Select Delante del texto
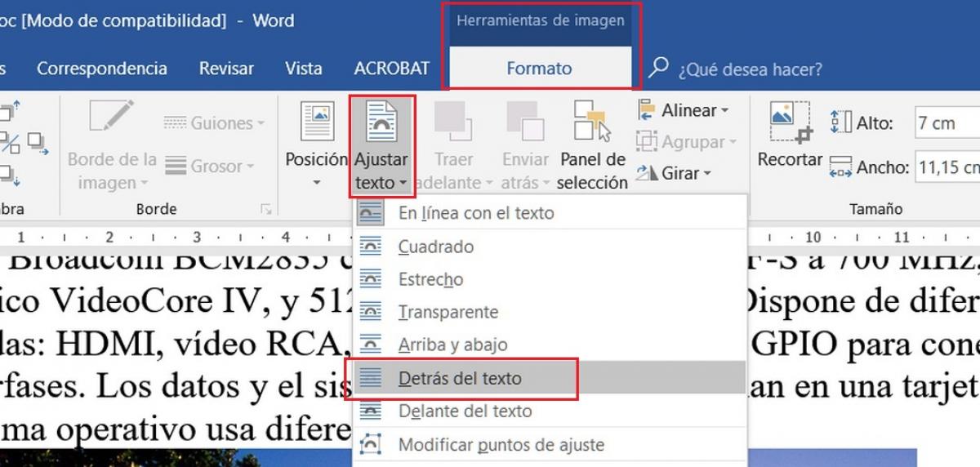Viewport: 980px width, 467px height. tap(551, 411)
